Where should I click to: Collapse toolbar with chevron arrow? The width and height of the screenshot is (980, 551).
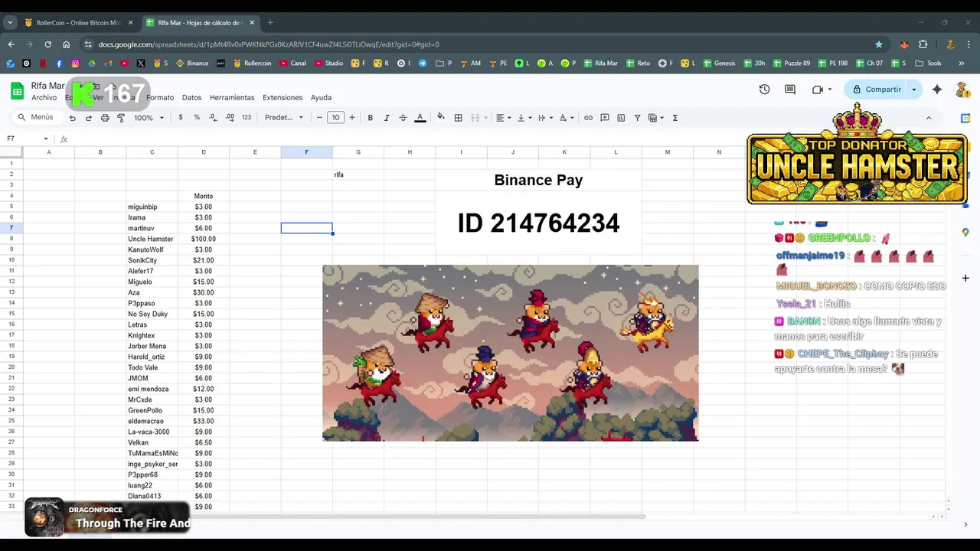929,118
